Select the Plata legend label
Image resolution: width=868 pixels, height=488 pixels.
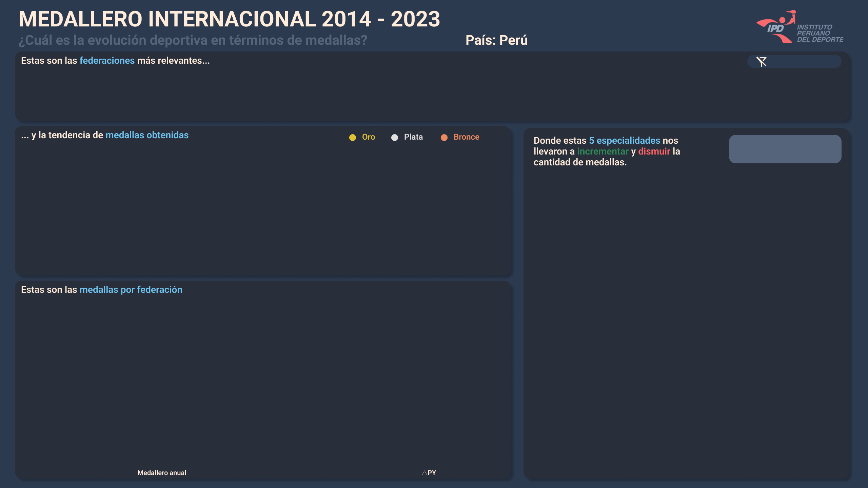(x=413, y=137)
